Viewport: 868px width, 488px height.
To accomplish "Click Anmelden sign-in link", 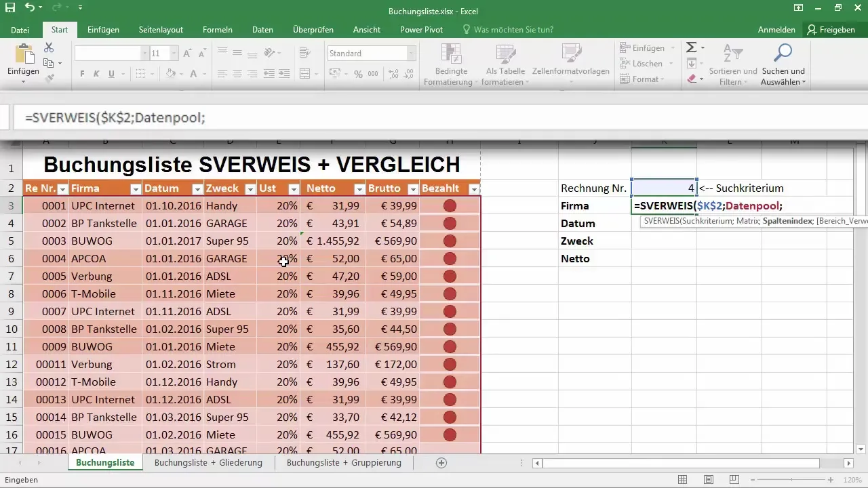I will coord(776,30).
